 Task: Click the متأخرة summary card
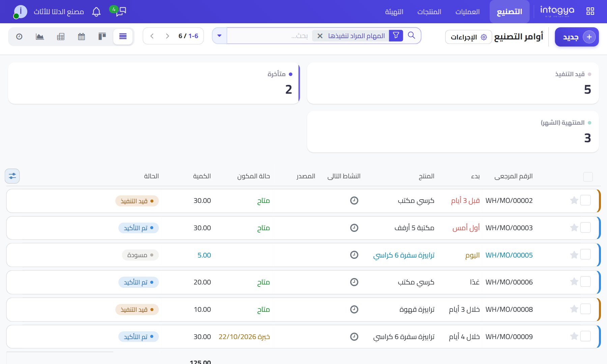[x=154, y=83]
